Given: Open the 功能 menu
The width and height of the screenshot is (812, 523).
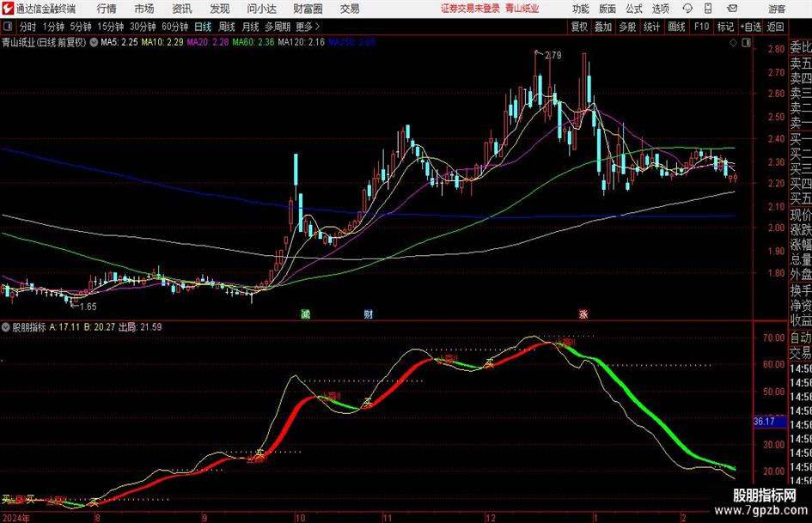Looking at the screenshot, I should click(581, 9).
